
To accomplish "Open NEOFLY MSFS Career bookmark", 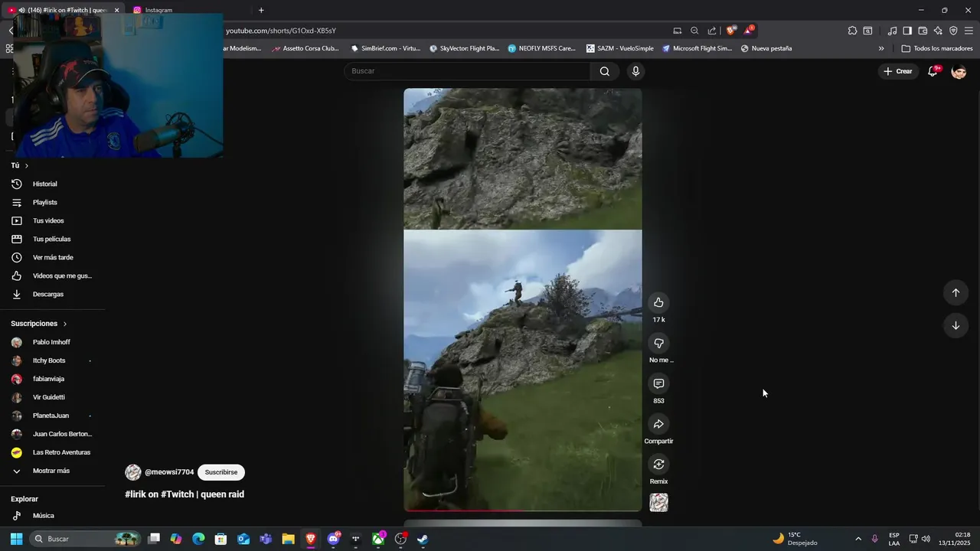I will 541,49.
